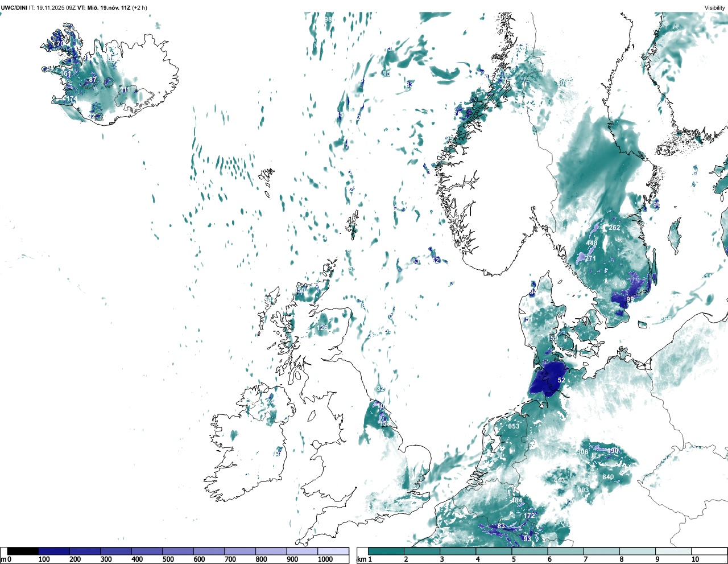The width and height of the screenshot is (728, 564).
Task: Click the 'Visibility' title text
Action: pyautogui.click(x=715, y=7)
